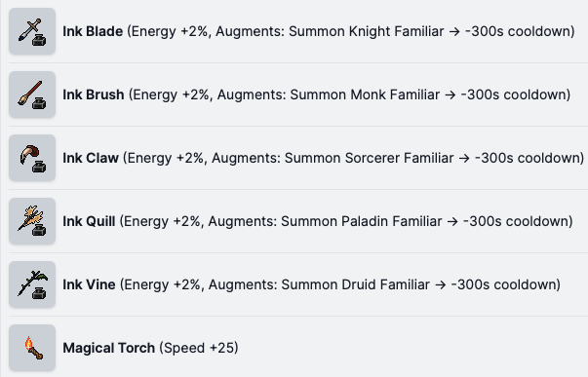Click the Magical Torch flame icon
This screenshot has width=588, height=377.
coord(32,348)
